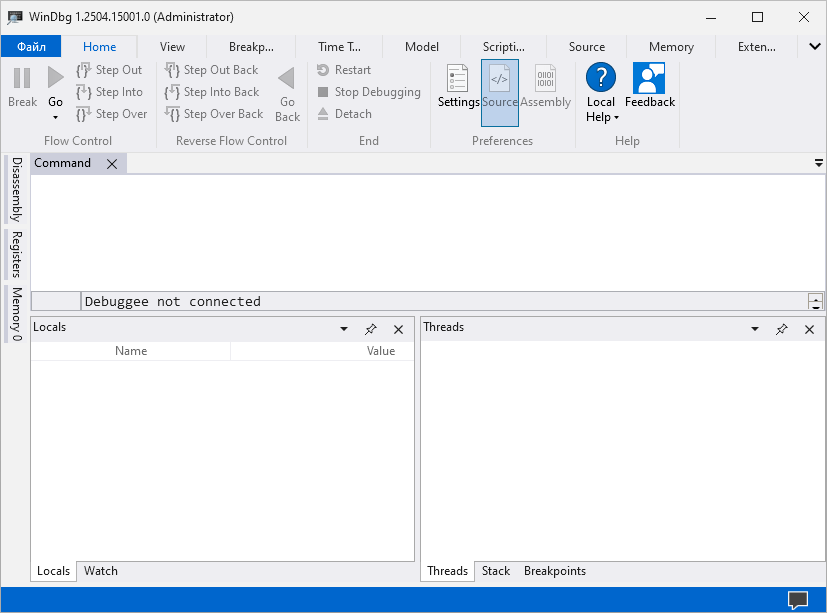Open the Registers side panel
The width and height of the screenshot is (827, 613).
pyautogui.click(x=17, y=254)
